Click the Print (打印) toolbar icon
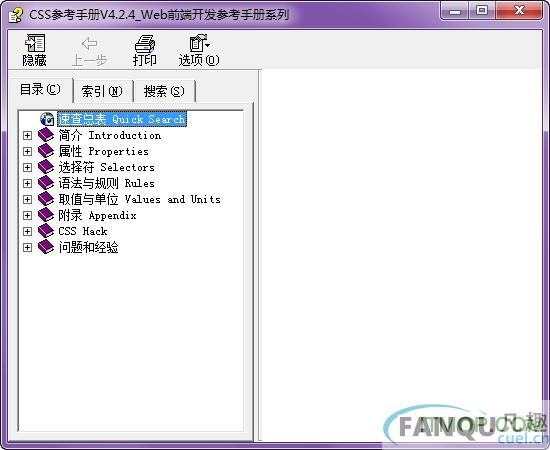This screenshot has width=550, height=450. coord(145,44)
